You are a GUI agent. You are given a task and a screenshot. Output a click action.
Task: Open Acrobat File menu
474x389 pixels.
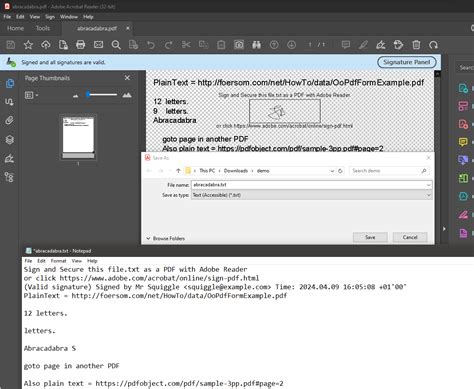(x=7, y=17)
